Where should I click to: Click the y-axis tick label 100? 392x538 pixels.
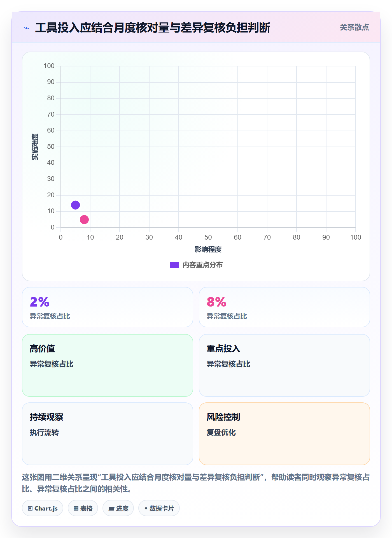tap(49, 66)
